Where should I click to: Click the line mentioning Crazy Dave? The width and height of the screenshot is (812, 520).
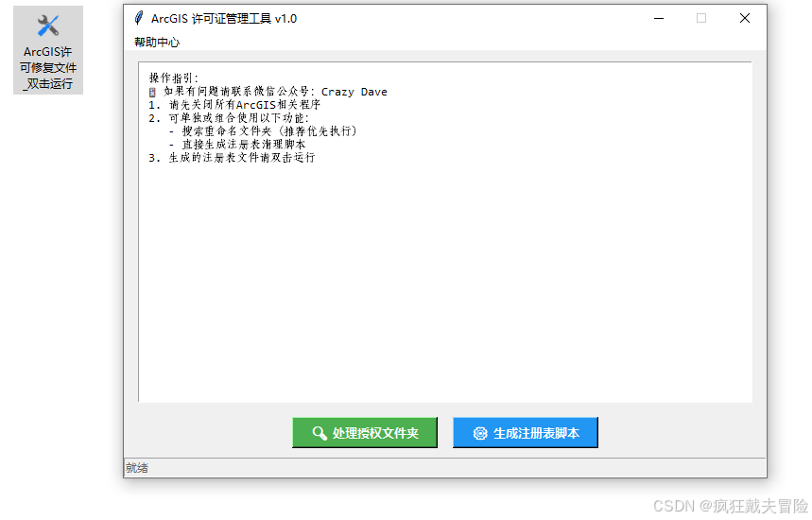pos(268,92)
